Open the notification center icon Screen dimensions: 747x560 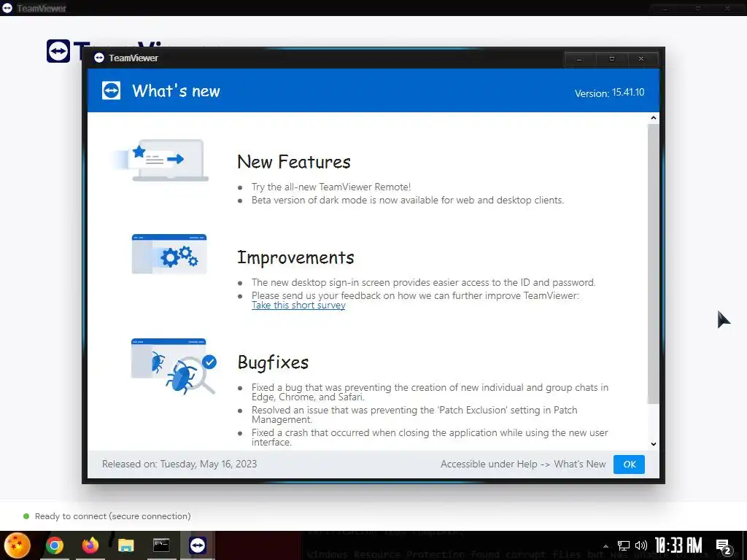pyautogui.click(x=723, y=547)
